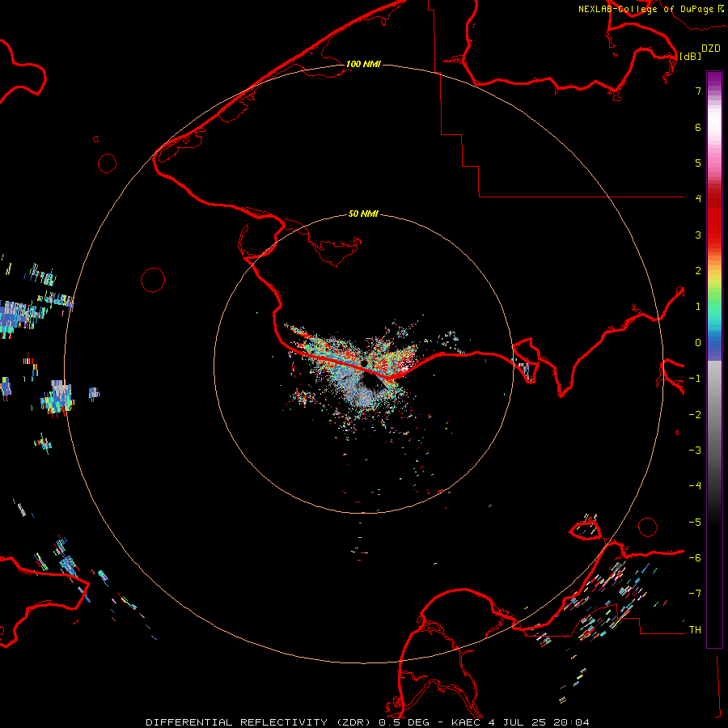Click the TH threshold label on legend

695,630
